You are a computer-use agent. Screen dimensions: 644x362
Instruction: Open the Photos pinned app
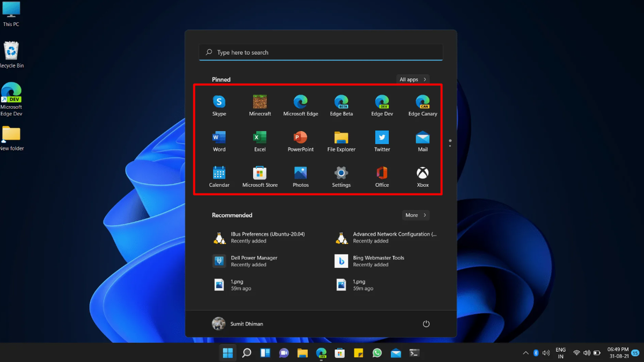[301, 176]
